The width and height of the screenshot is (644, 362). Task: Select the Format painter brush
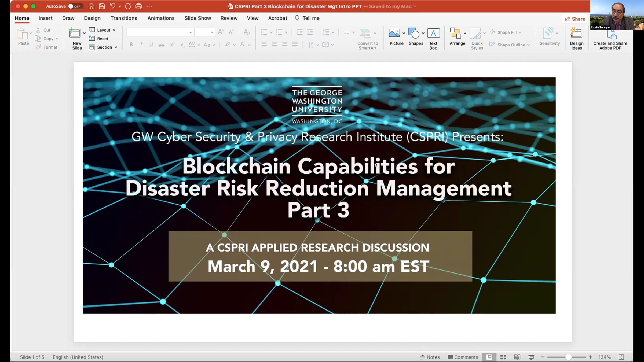[x=46, y=47]
